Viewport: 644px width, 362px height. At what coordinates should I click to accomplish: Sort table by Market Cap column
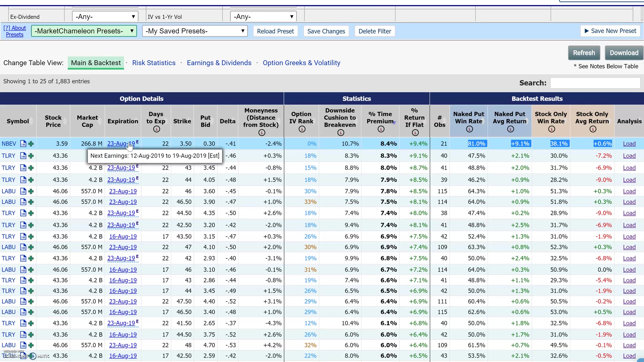87,121
